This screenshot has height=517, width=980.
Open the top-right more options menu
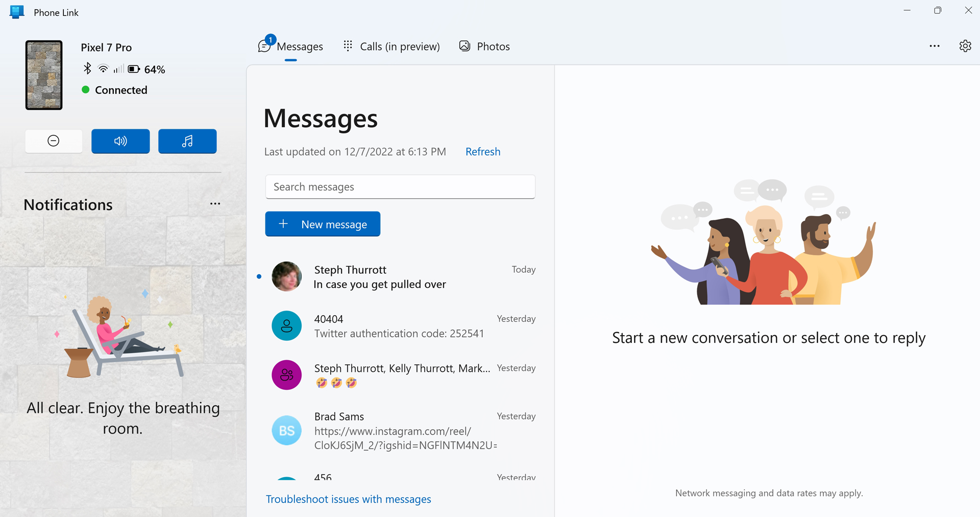(935, 46)
